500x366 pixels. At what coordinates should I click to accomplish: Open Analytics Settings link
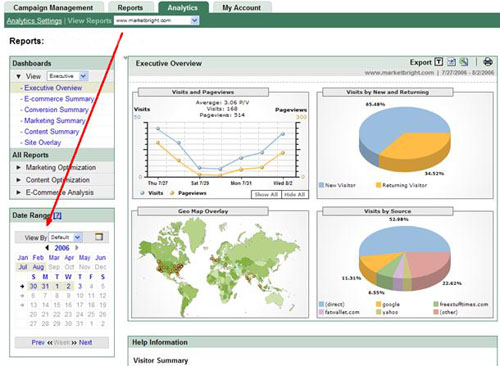34,21
